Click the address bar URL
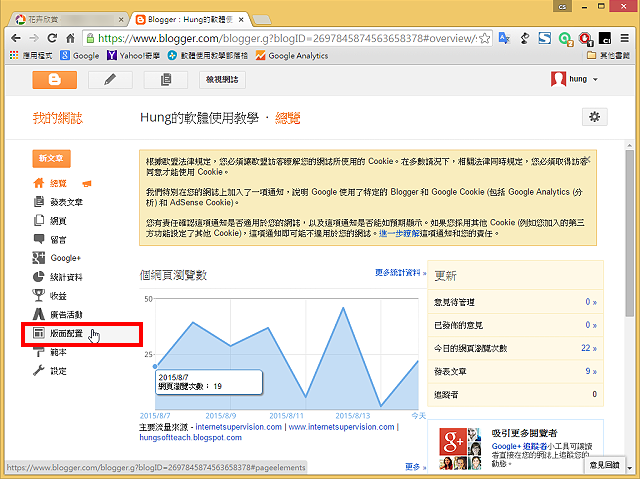Screen dimensions: 642x483 pos(287,38)
